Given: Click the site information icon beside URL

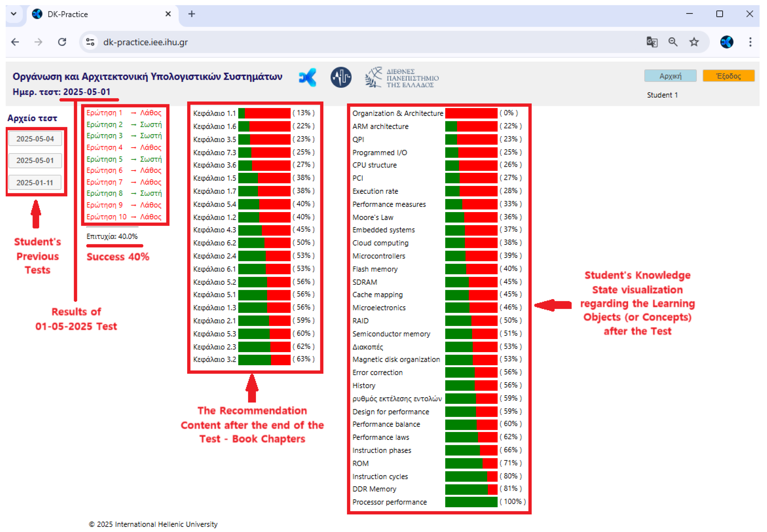Looking at the screenshot, I should tap(90, 42).
